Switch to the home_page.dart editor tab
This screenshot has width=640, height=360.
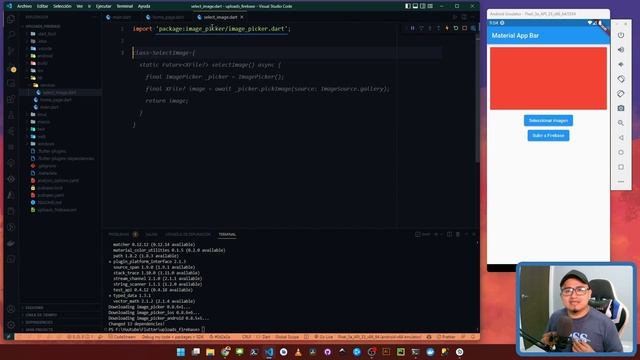click(168, 17)
